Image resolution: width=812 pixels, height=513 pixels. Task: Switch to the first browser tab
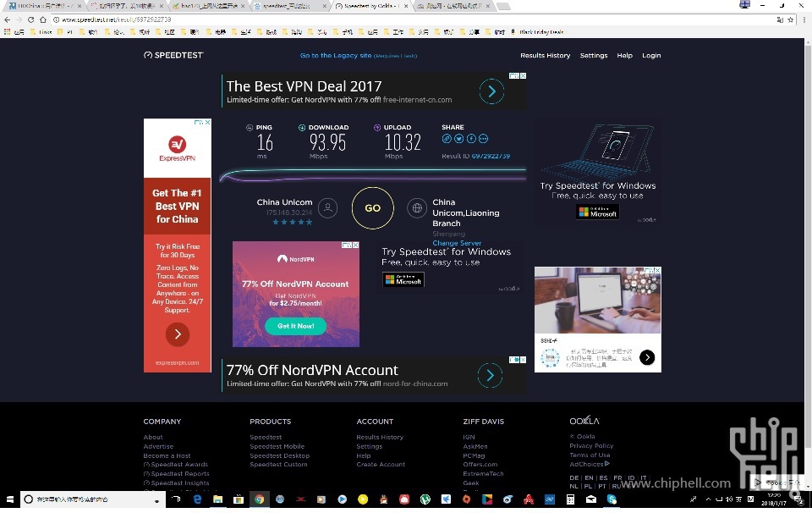pyautogui.click(x=45, y=6)
